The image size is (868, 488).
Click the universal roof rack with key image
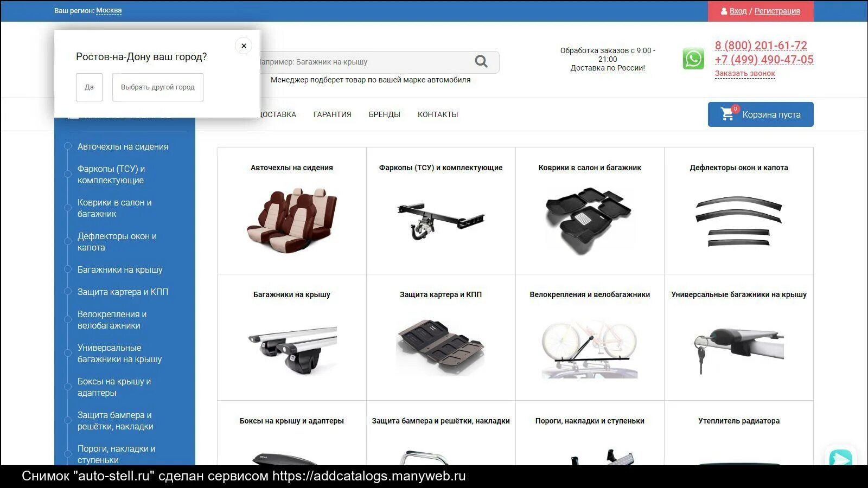[739, 350]
